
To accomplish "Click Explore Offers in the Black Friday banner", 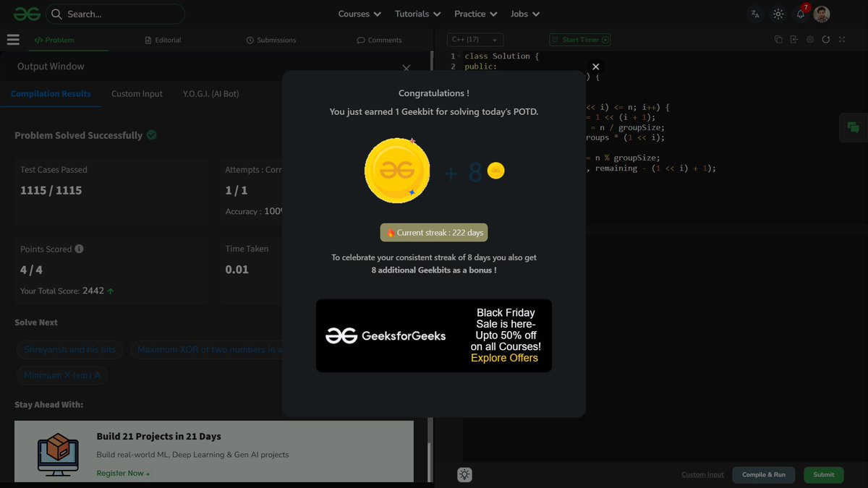I will pos(504,358).
